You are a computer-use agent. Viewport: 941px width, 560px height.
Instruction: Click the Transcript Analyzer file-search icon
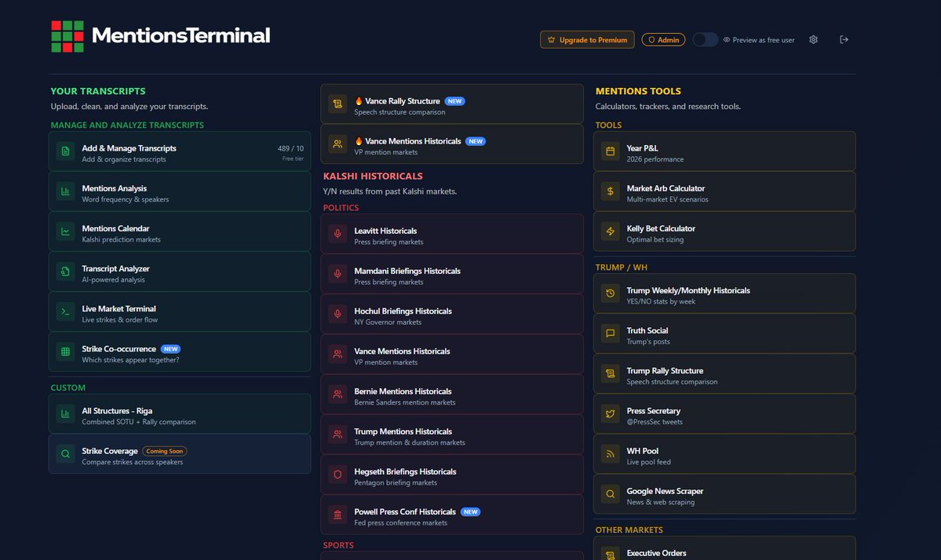coord(65,271)
